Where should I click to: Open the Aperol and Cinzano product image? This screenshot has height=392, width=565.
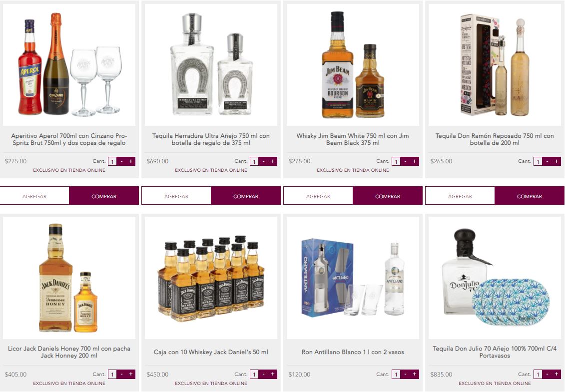point(69,65)
